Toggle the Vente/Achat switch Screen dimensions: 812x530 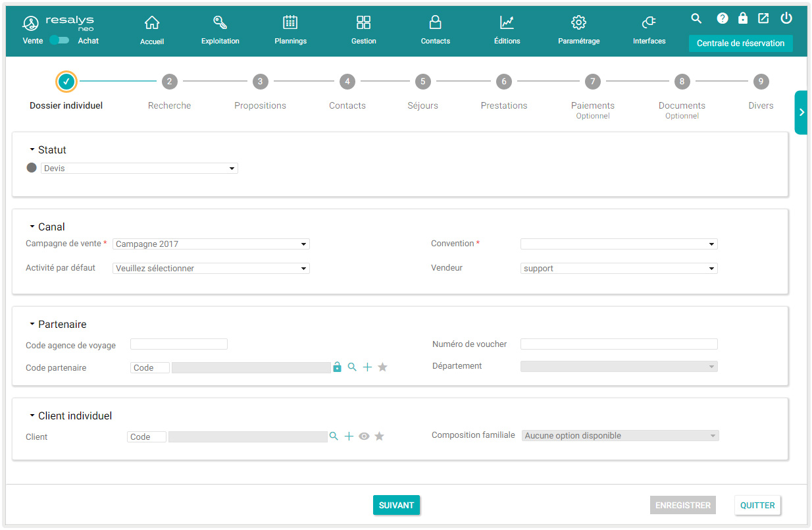[59, 40]
